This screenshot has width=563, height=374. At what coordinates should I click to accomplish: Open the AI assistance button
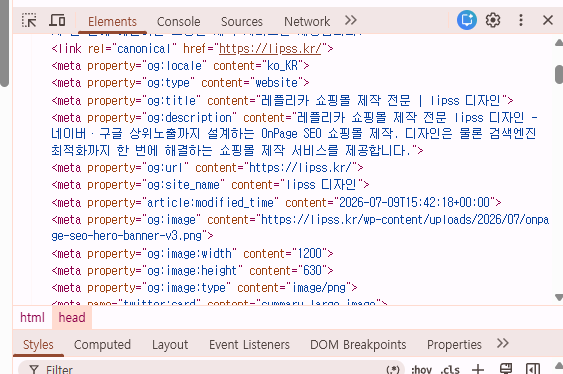pos(467,20)
